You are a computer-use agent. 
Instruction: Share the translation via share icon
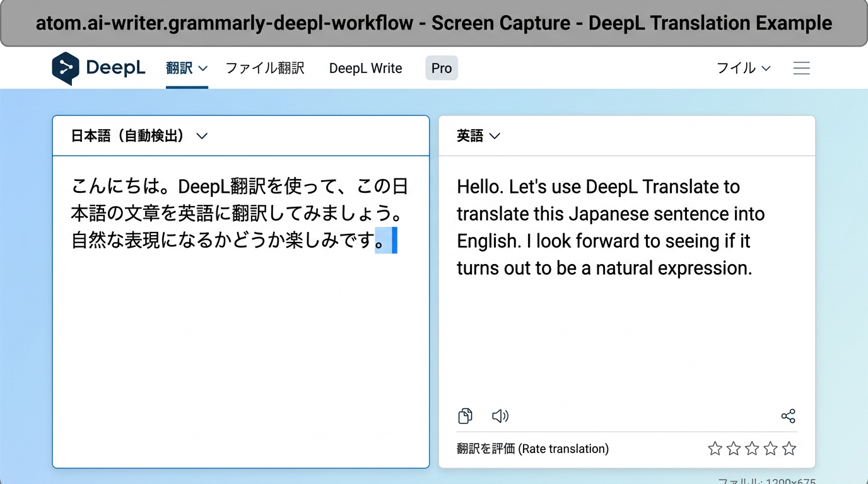(788, 416)
